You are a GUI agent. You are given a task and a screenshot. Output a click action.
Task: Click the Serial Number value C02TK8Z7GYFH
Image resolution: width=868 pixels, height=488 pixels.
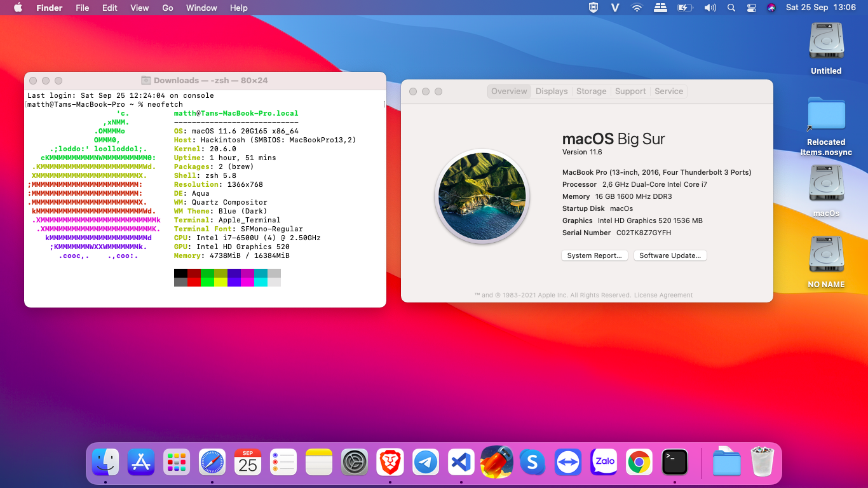pyautogui.click(x=644, y=233)
